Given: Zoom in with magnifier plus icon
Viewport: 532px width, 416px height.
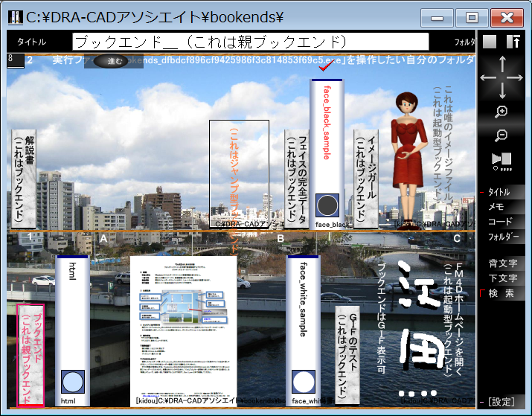Looking at the screenshot, I should [501, 112].
